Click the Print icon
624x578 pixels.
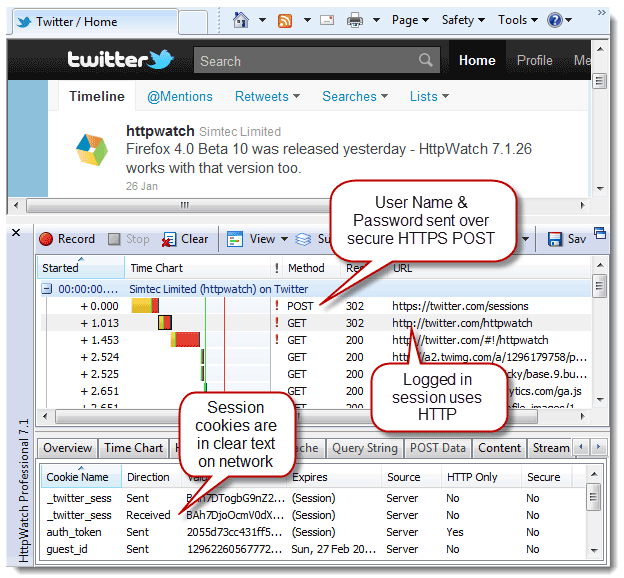(355, 20)
